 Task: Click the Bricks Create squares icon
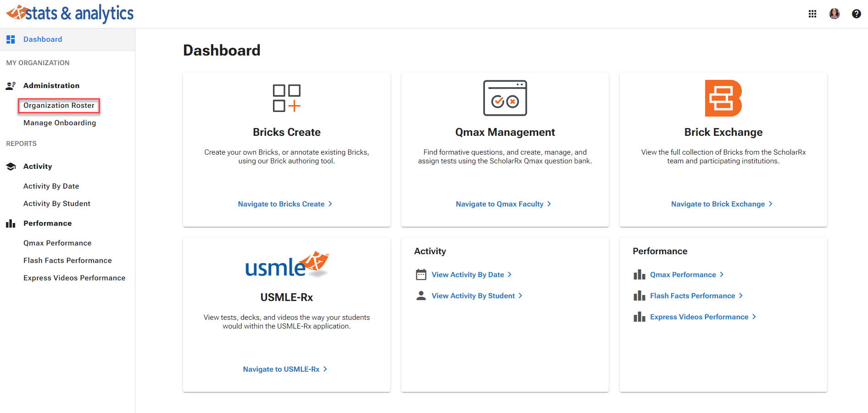287,98
